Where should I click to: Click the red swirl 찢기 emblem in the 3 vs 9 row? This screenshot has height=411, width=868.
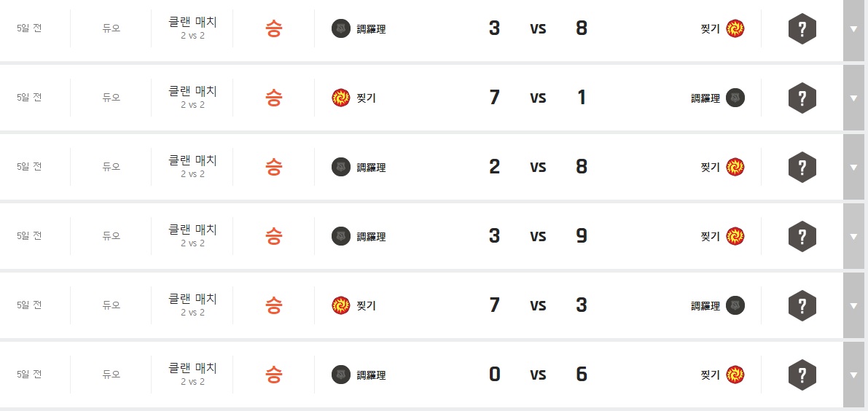(735, 236)
